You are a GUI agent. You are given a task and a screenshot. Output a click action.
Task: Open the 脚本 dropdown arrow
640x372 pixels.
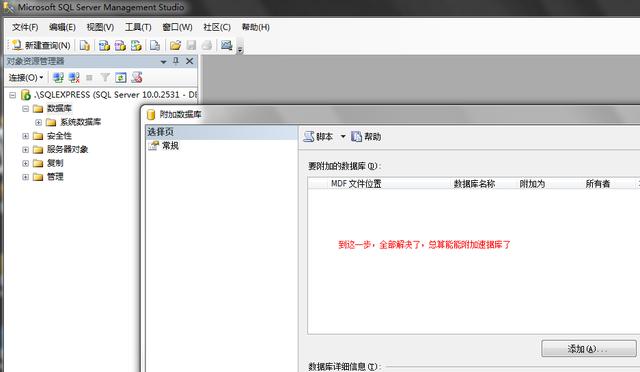(x=343, y=137)
